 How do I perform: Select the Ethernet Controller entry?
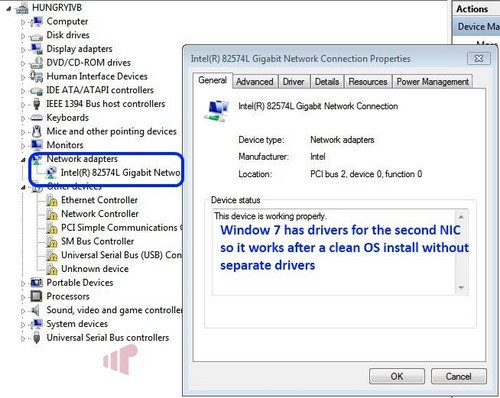coord(99,200)
